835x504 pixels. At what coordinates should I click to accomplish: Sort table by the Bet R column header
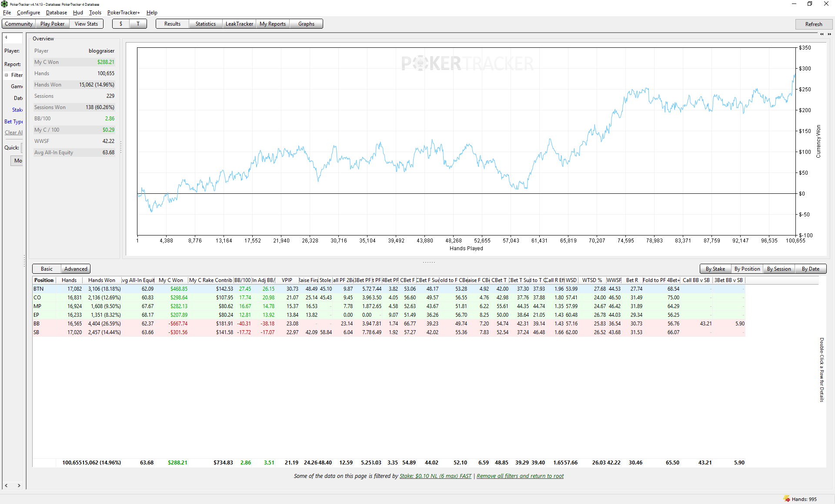pyautogui.click(x=632, y=280)
